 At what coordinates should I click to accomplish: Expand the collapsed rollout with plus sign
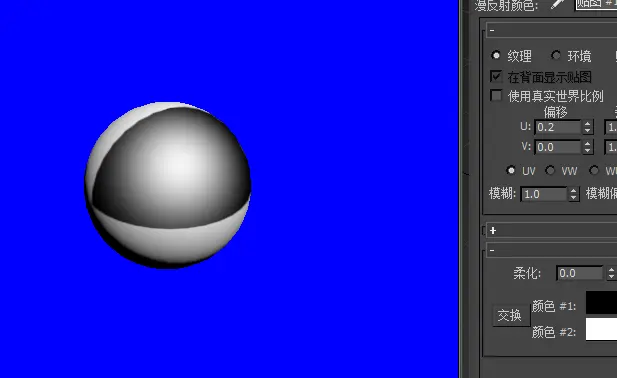552,230
